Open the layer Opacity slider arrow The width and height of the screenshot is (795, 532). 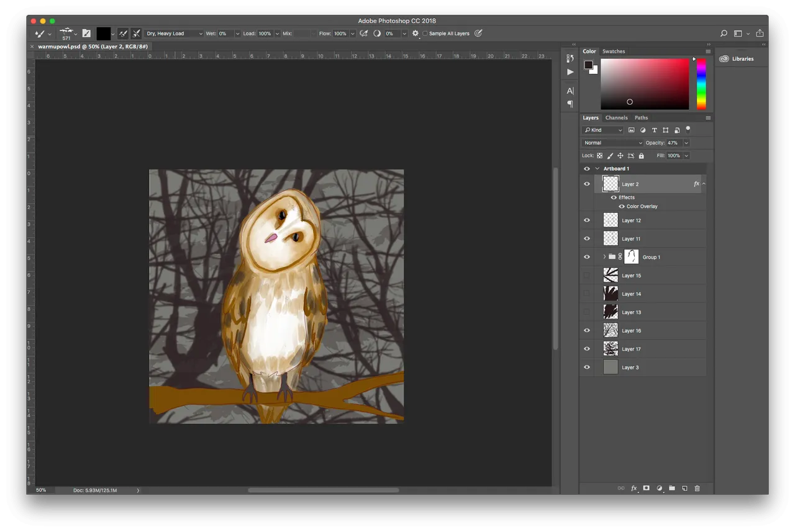coord(686,143)
